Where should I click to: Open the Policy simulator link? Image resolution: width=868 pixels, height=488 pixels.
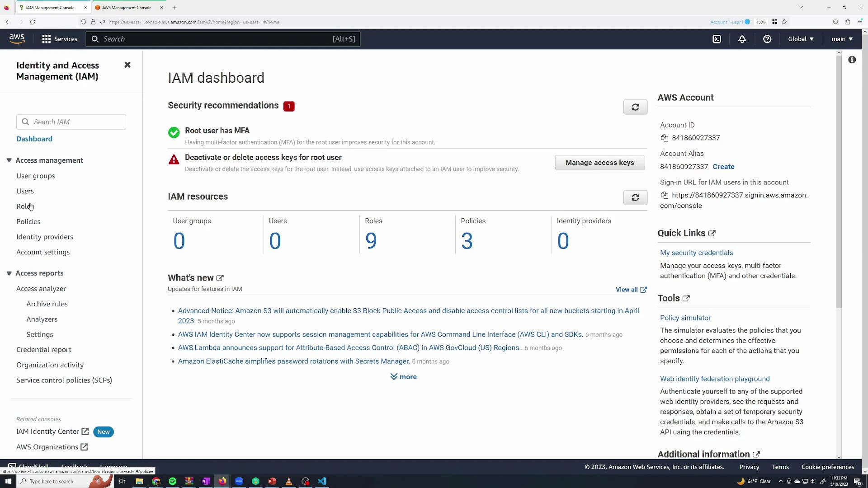tap(685, 318)
